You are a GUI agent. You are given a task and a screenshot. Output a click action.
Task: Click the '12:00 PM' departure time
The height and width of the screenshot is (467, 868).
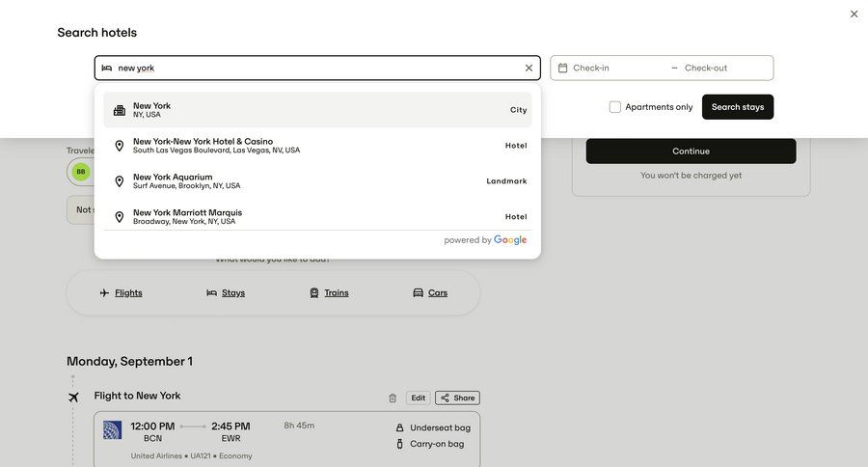click(x=152, y=426)
